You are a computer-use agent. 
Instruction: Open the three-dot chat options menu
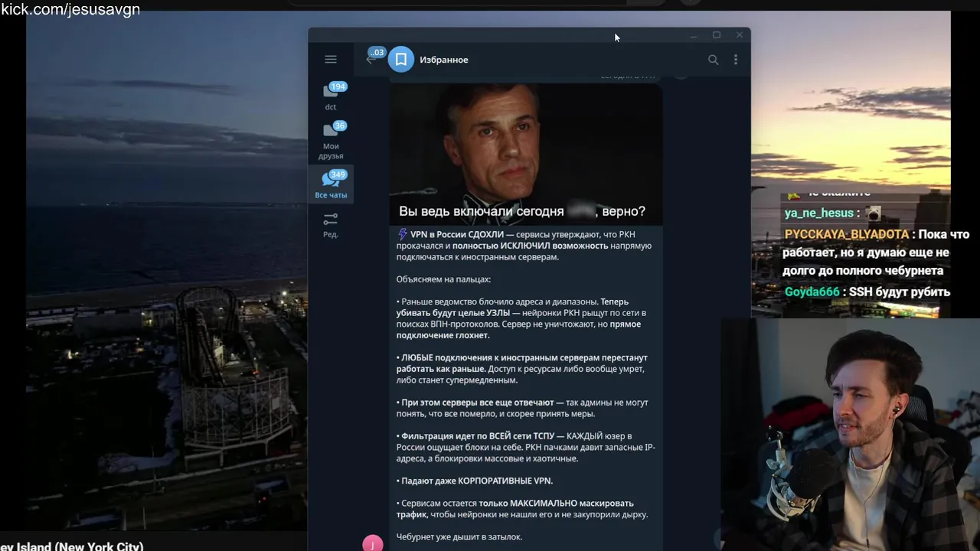coord(736,60)
